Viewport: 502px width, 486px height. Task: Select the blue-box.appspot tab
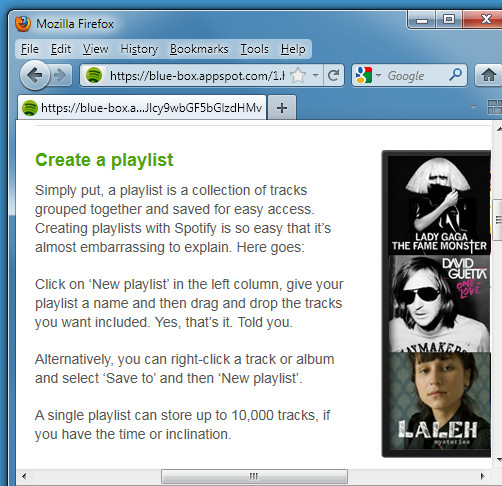click(142, 108)
